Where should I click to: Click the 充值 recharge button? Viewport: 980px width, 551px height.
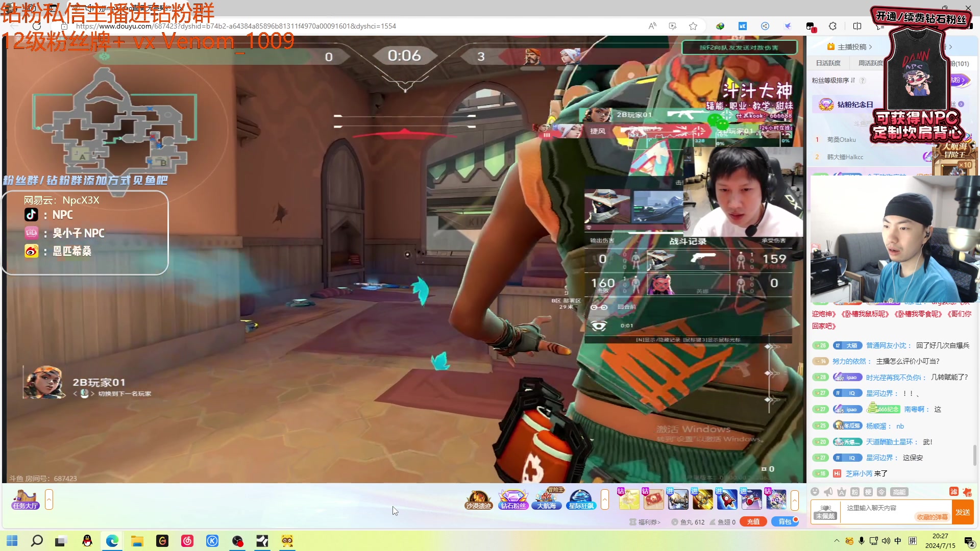click(x=753, y=521)
